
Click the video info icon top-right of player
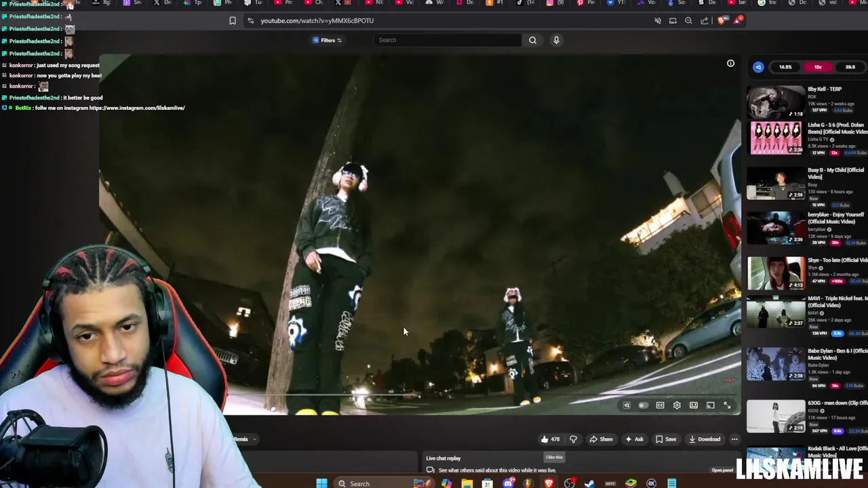point(730,63)
